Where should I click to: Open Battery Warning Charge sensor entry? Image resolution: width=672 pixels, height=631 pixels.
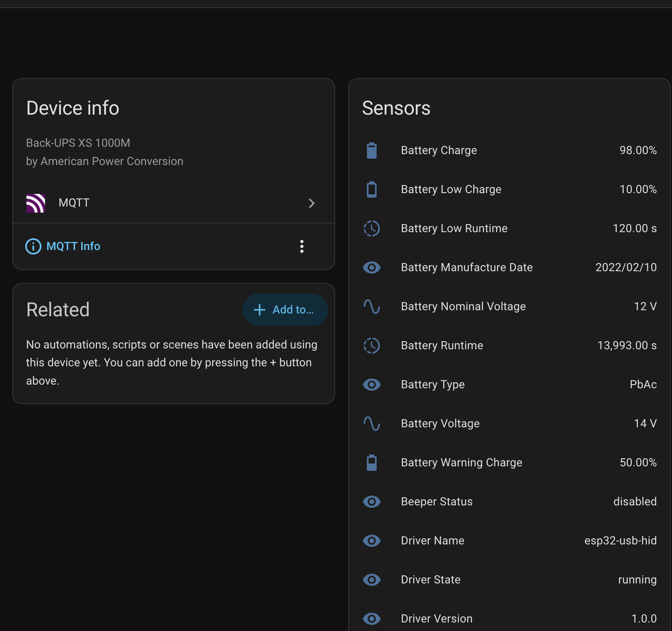pos(509,463)
